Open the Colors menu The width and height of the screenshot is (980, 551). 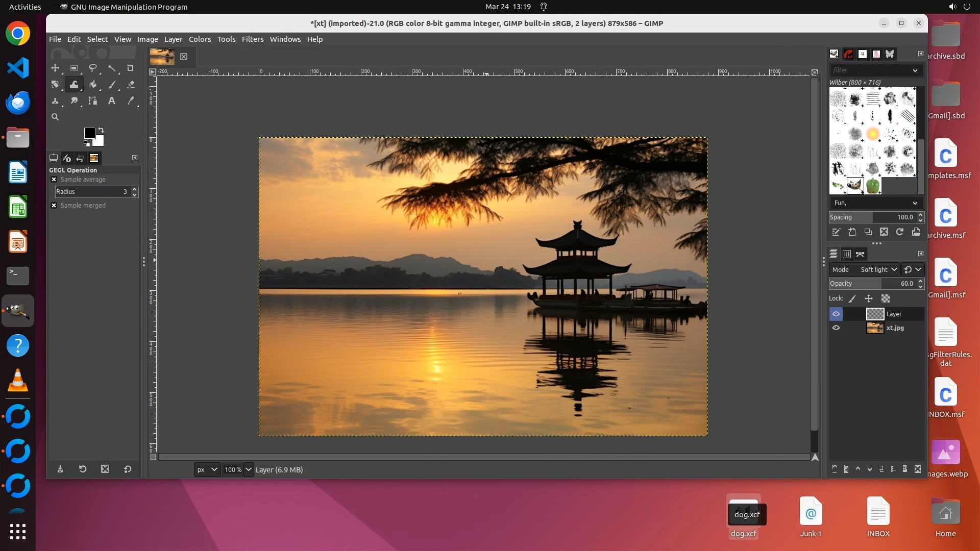click(200, 39)
